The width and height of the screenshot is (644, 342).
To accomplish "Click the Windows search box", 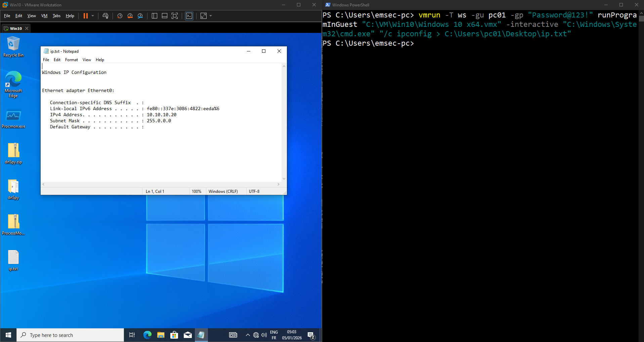I will [70, 335].
